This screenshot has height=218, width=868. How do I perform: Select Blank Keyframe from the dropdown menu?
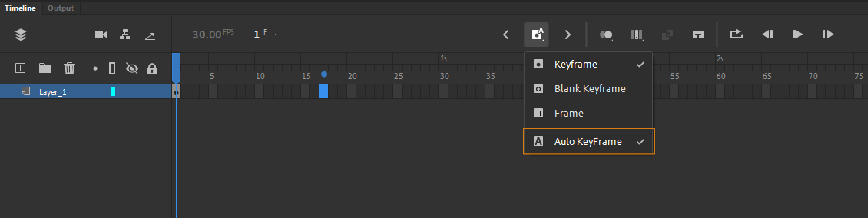coord(590,88)
